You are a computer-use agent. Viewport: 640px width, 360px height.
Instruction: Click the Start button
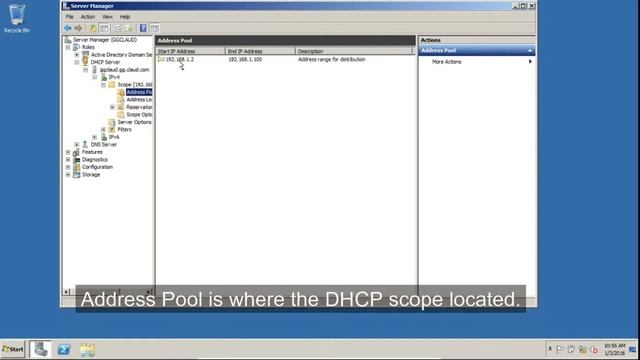13,349
